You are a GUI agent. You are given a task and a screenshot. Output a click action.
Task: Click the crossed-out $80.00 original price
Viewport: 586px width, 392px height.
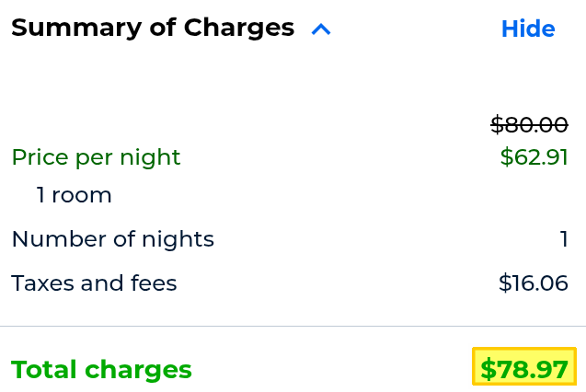(529, 124)
